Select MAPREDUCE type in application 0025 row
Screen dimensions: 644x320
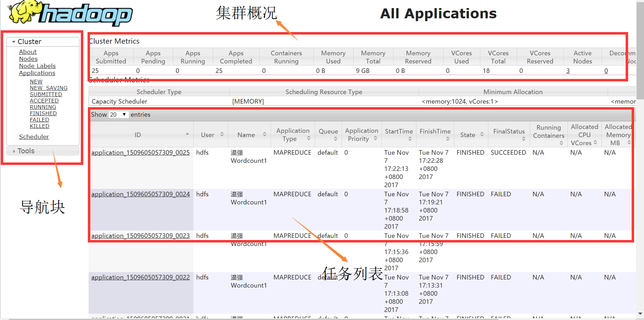coord(292,153)
